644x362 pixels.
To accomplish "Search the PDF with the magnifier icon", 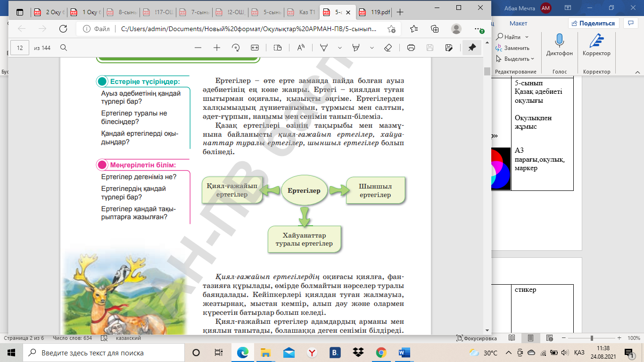I will coord(64,48).
